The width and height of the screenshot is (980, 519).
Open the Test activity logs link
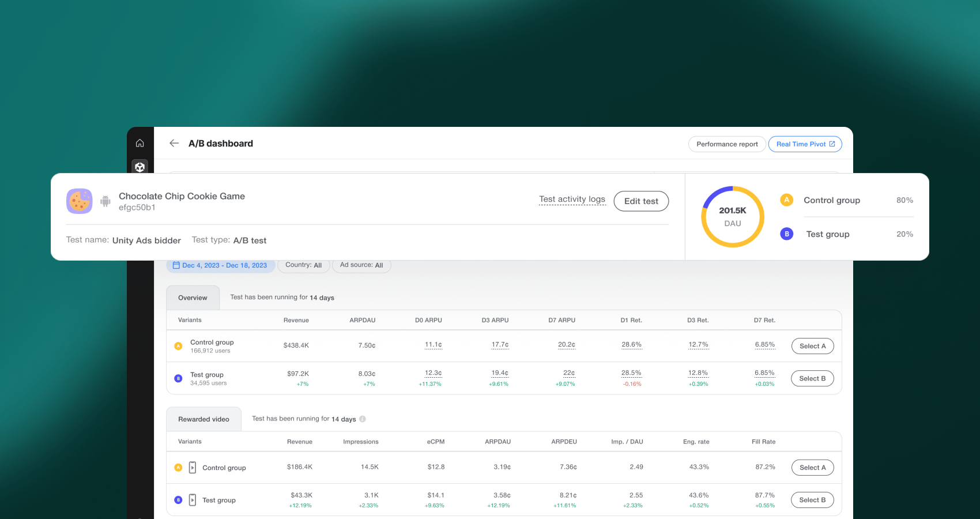[572, 199]
